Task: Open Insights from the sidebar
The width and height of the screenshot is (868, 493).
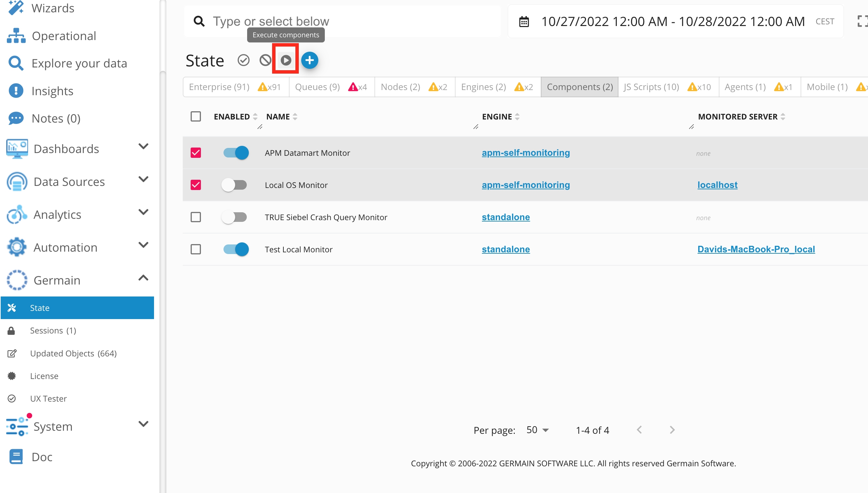Action: (52, 91)
